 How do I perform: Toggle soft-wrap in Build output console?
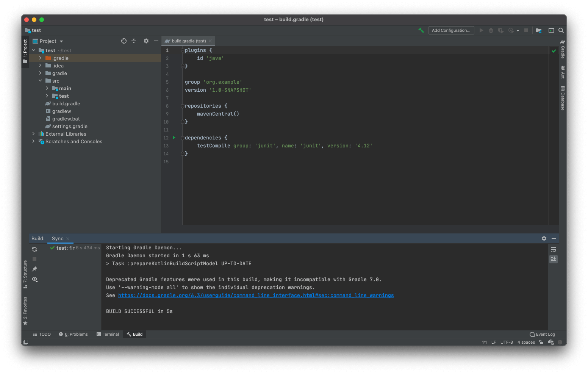[554, 249]
